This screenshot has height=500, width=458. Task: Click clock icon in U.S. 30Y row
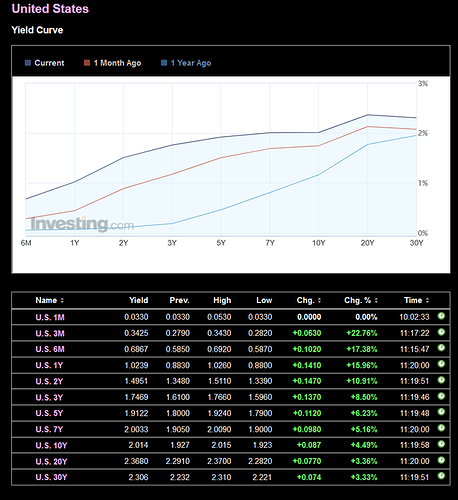click(441, 476)
